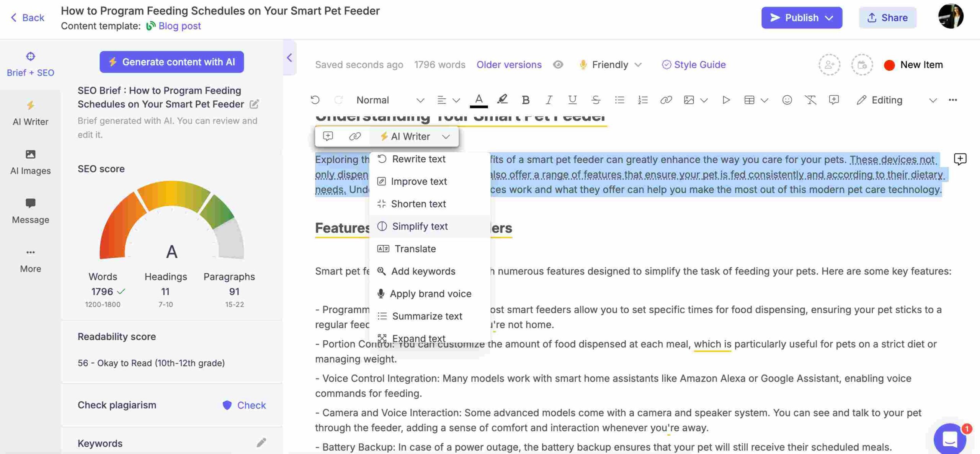Toggle the preview eye icon

[558, 64]
